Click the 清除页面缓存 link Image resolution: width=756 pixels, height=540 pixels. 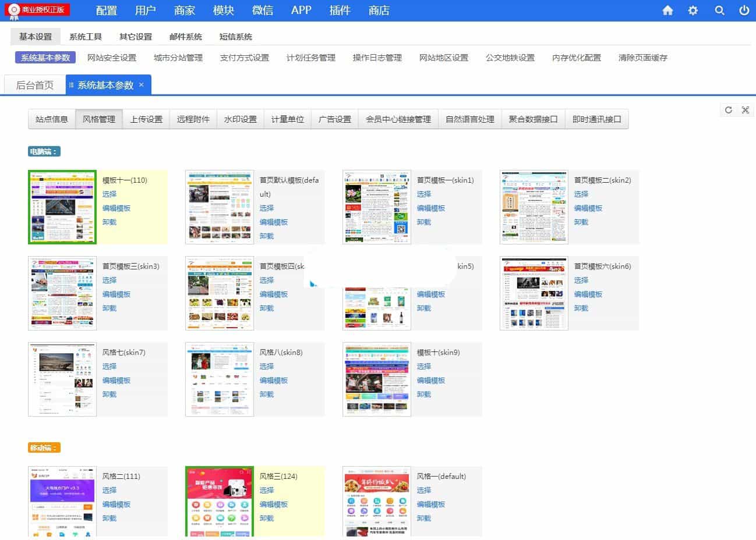click(642, 58)
